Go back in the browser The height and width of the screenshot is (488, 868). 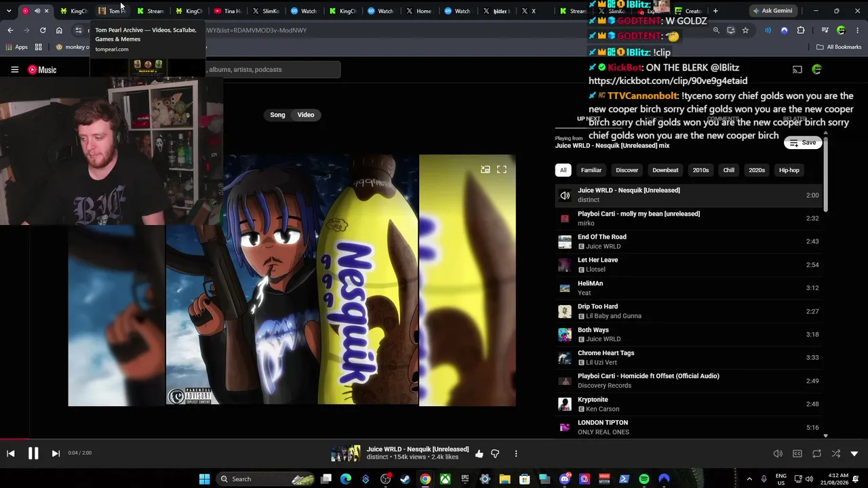click(x=10, y=30)
